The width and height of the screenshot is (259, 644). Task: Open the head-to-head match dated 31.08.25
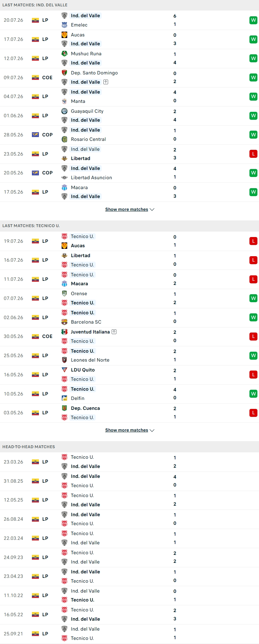tap(129, 481)
